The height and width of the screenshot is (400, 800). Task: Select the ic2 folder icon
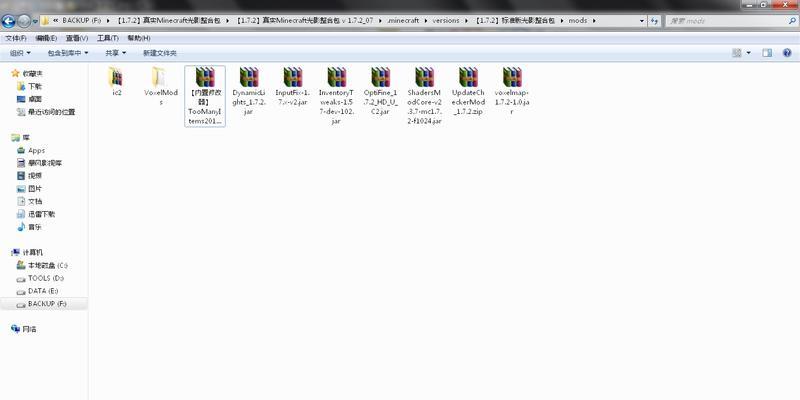click(116, 77)
